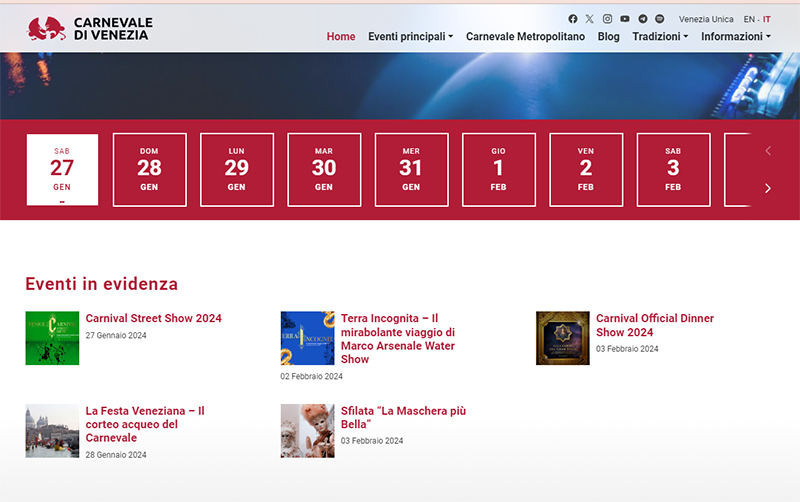
Task: Open the YouTube social icon
Action: pos(624,19)
